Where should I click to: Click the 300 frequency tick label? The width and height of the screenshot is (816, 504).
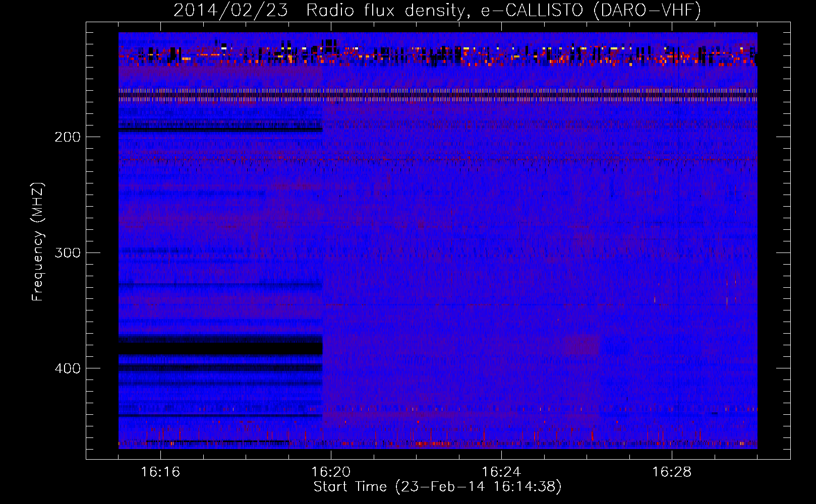click(x=68, y=253)
